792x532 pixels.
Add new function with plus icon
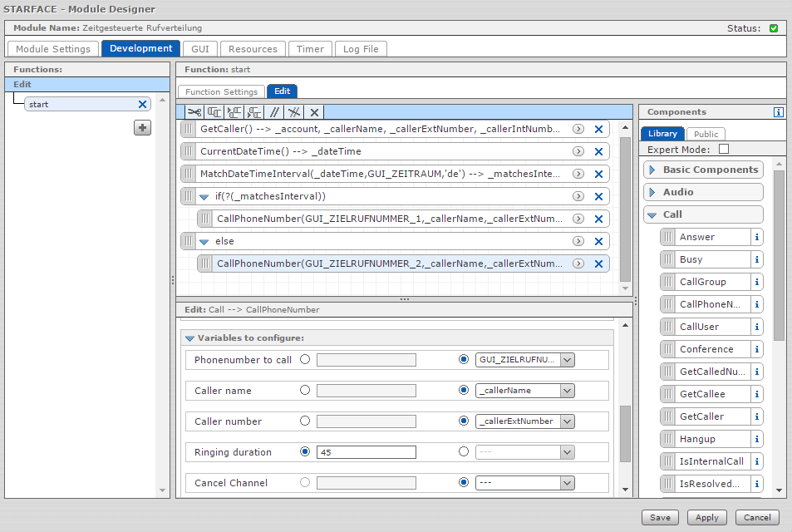tap(143, 127)
